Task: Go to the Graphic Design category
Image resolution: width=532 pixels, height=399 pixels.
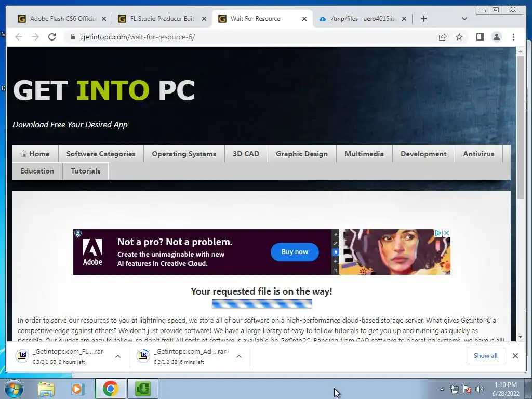Action: tap(302, 154)
